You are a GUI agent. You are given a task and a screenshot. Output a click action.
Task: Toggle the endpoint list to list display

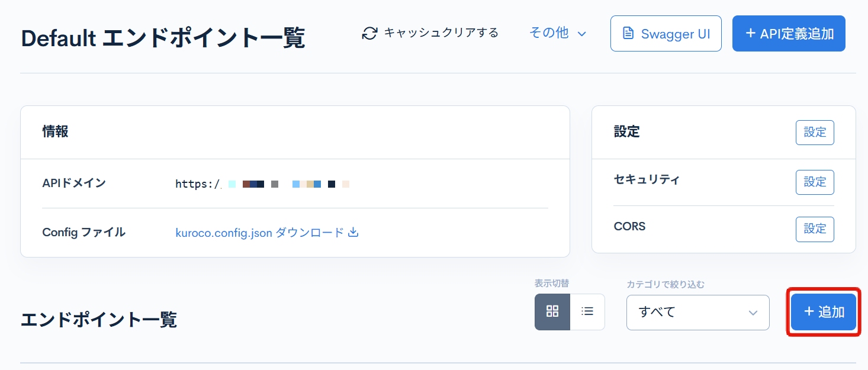pos(587,312)
